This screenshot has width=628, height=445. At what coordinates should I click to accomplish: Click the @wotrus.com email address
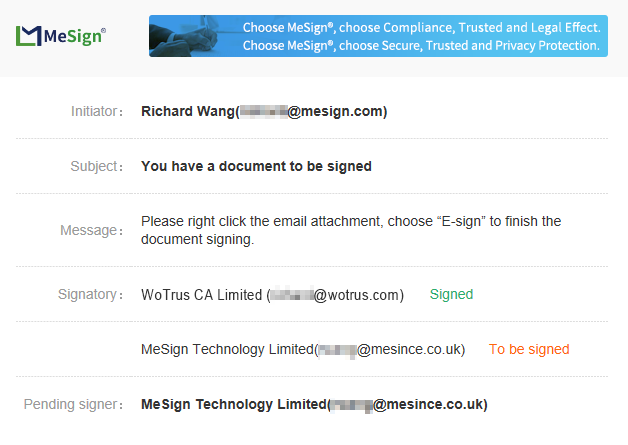337,295
